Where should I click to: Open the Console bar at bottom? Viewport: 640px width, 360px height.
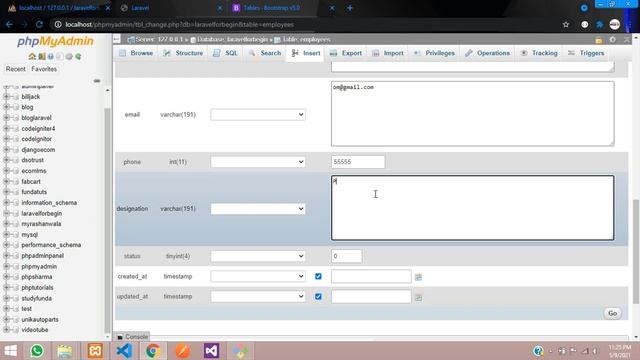pos(132,337)
